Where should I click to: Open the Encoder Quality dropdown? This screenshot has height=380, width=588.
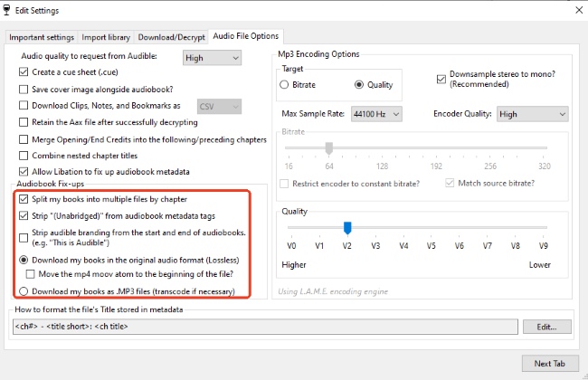[533, 114]
